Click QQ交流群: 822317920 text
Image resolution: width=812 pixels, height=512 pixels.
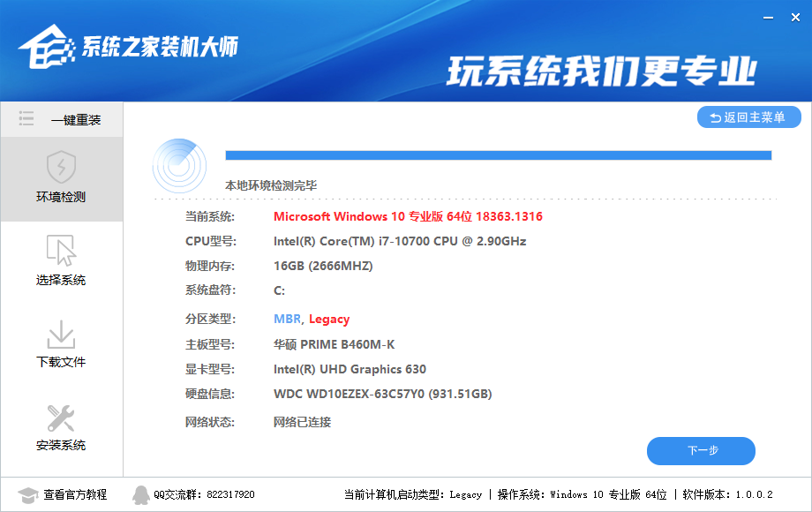coord(204,494)
